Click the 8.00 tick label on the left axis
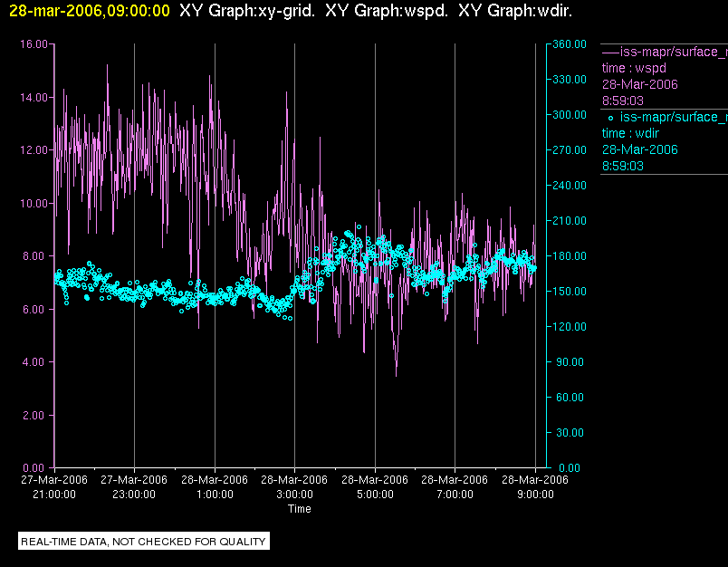This screenshot has height=567, width=728. [34, 255]
